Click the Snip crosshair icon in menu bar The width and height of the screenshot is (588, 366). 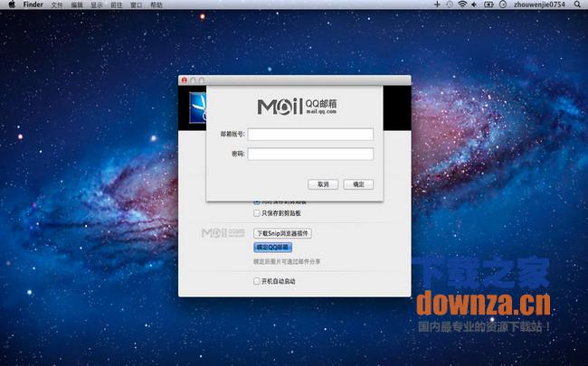(437, 5)
